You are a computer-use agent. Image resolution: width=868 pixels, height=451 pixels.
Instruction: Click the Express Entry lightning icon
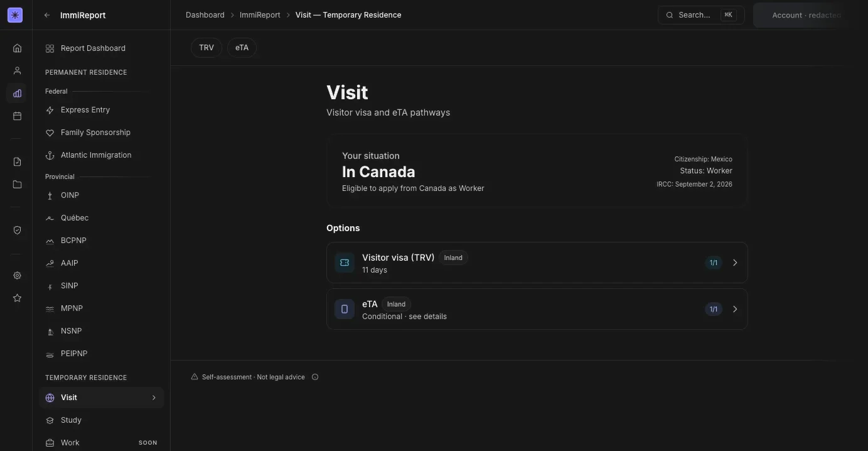pos(50,110)
